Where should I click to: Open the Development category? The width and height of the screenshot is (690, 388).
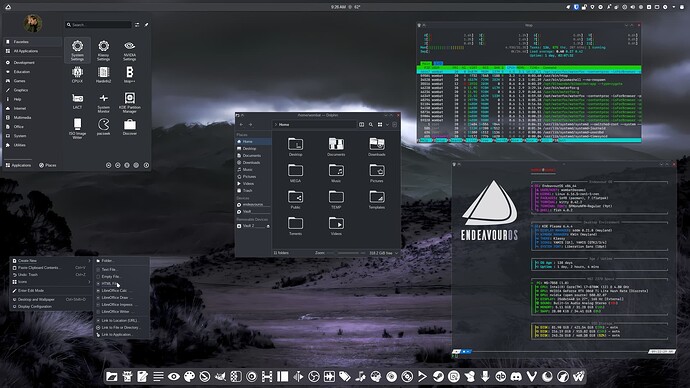click(x=33, y=62)
